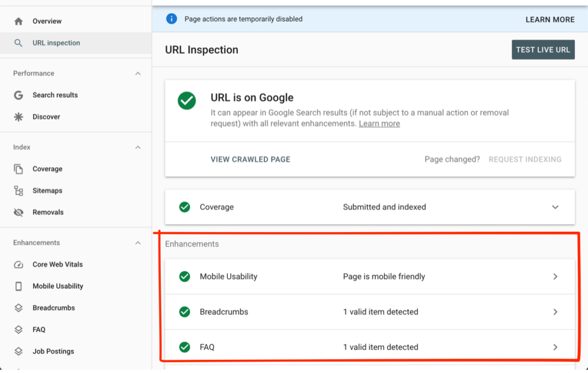Click the Coverage pages icon
This screenshot has height=373, width=588.
18,169
